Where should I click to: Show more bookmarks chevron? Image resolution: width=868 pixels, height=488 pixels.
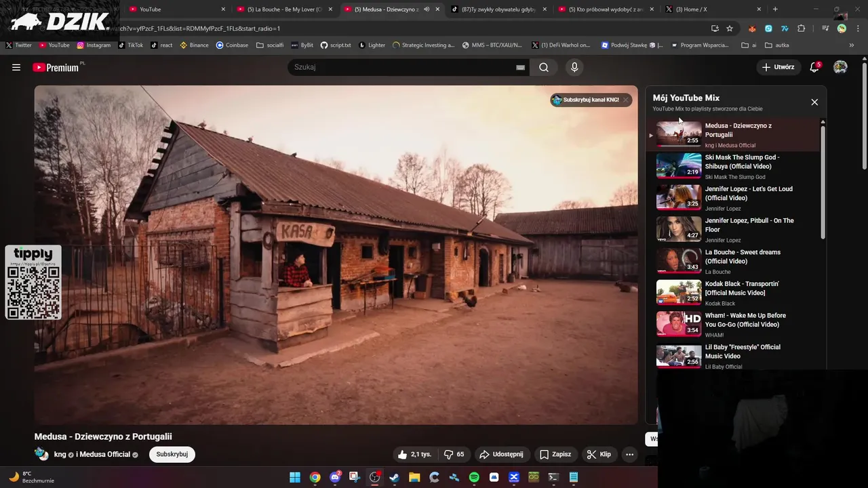pyautogui.click(x=852, y=45)
